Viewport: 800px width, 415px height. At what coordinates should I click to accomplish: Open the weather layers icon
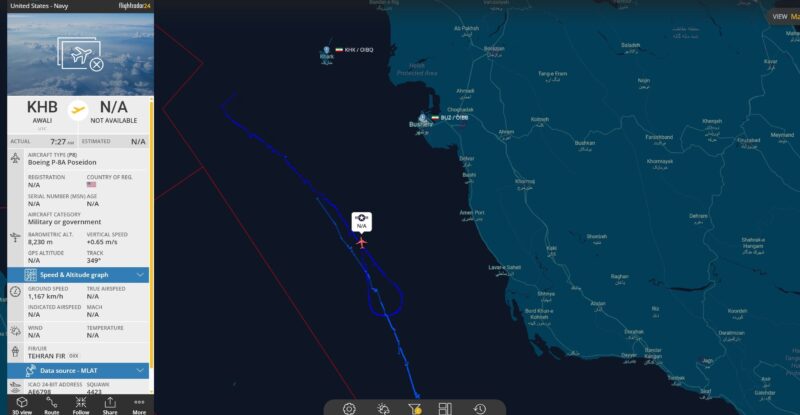383,408
